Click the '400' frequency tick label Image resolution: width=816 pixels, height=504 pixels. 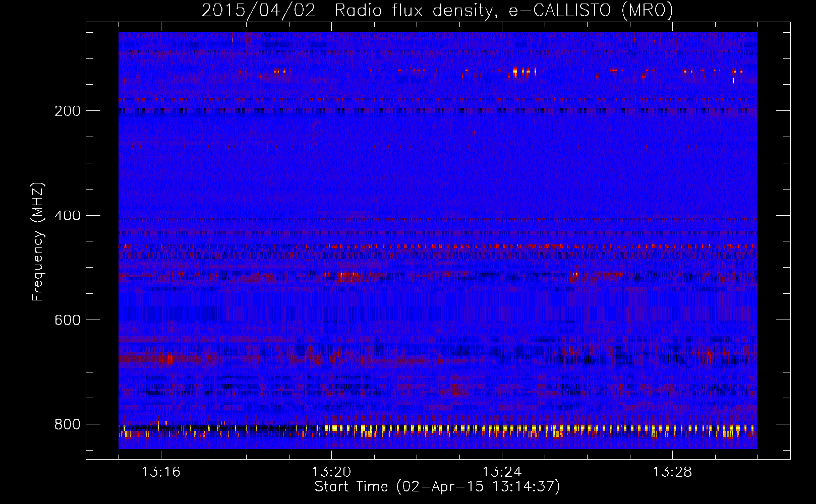(x=68, y=216)
